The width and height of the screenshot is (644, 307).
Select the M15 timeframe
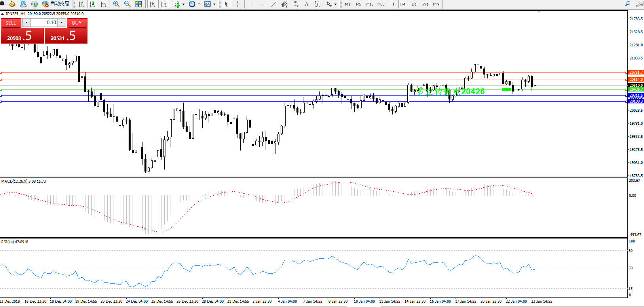(369, 4)
